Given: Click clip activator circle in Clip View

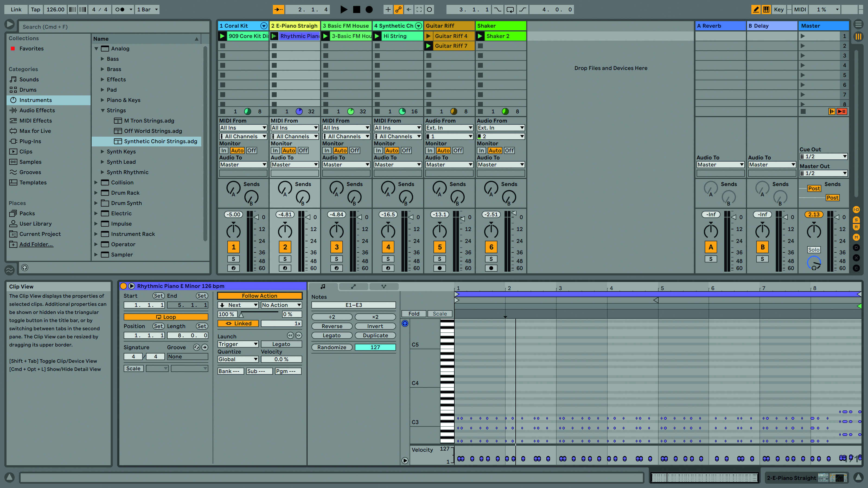Looking at the screenshot, I should point(123,286).
